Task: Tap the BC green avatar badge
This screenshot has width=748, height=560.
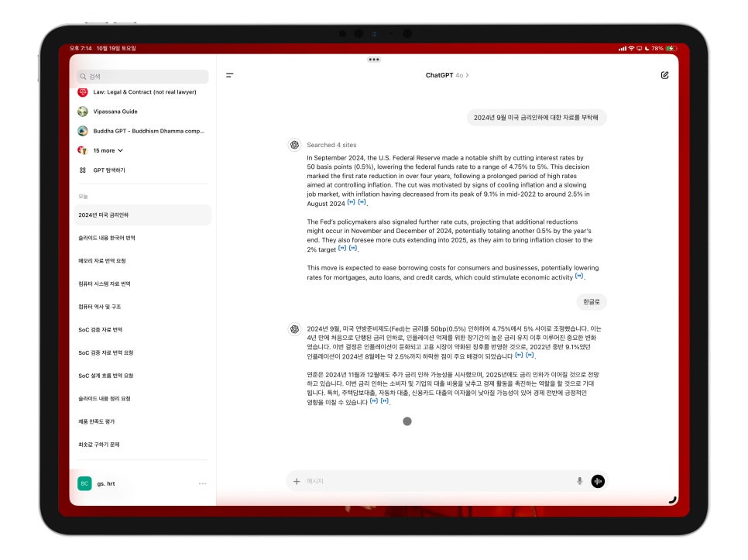Action: point(84,483)
